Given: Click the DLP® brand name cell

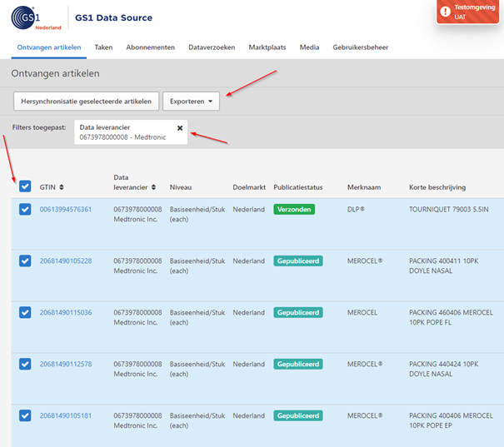Looking at the screenshot, I should (356, 210).
